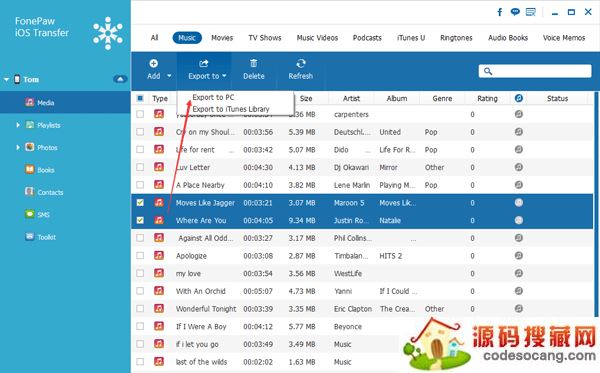Collapse the Tom device tree
This screenshot has height=373, width=600.
pos(6,80)
